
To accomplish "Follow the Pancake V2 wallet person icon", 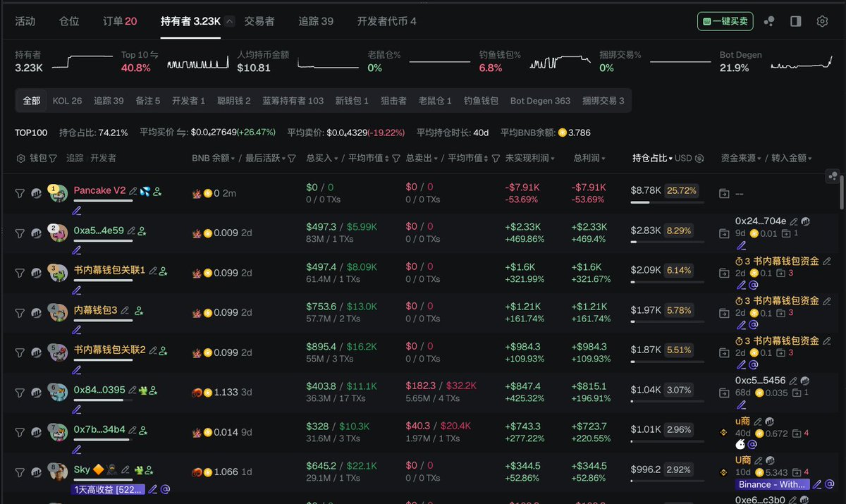I will point(157,191).
